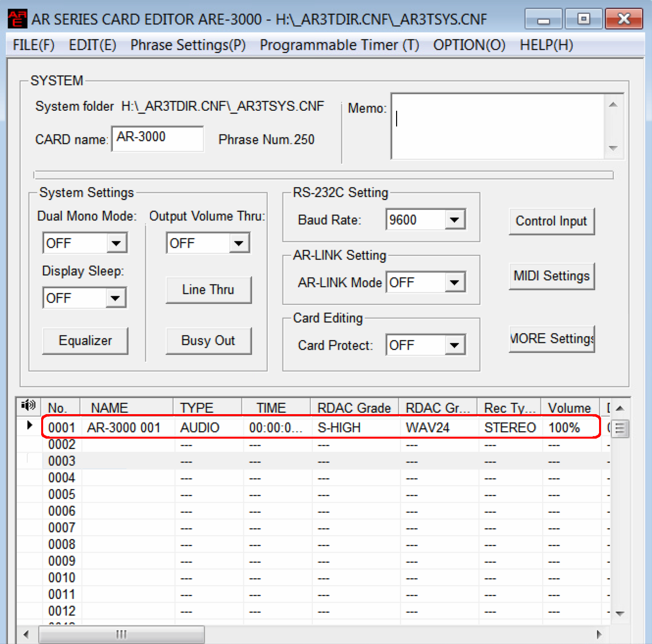Image resolution: width=652 pixels, height=644 pixels.
Task: Open Phrase Settings(P) menu
Action: coord(188,45)
